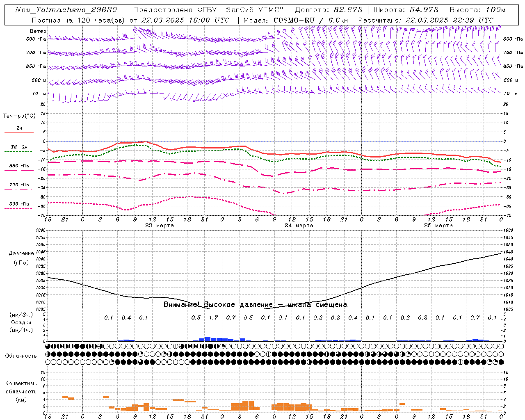Click the precipitation value 1.7
The width and height of the screenshot is (525, 420).
tap(213, 317)
